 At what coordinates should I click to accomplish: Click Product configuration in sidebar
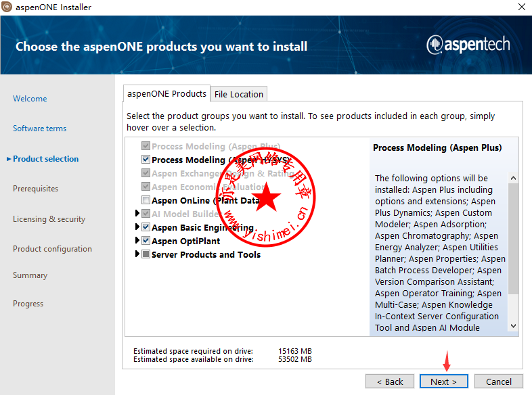(52, 249)
